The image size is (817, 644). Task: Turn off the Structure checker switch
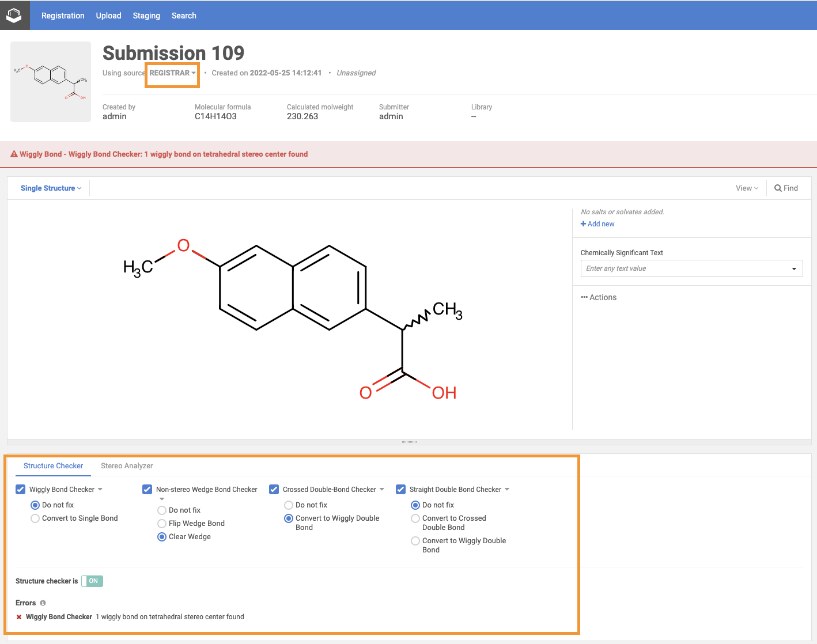(92, 581)
